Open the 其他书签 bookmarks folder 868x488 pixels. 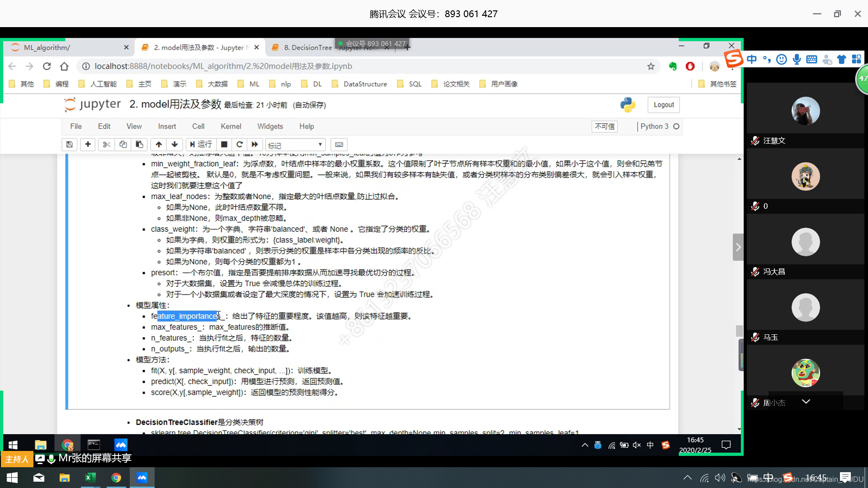717,84
